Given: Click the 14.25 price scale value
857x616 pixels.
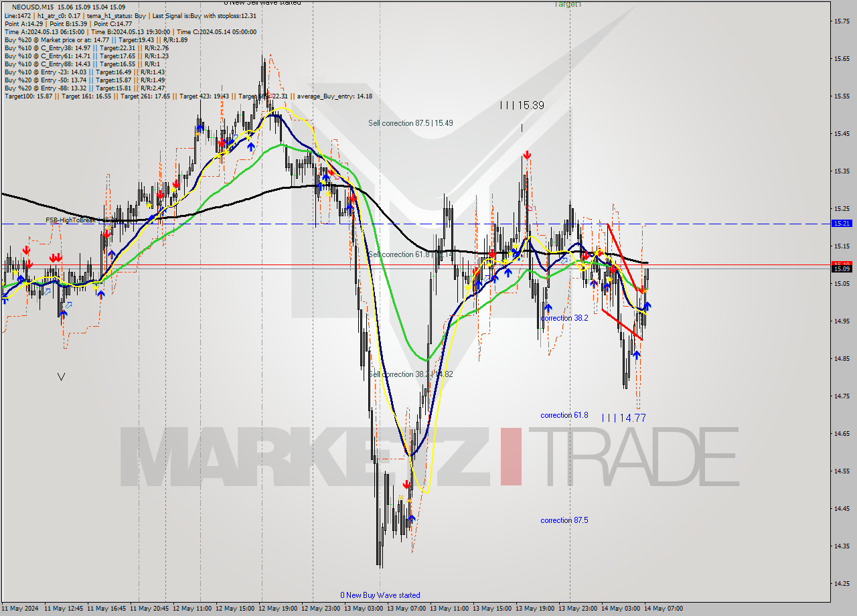Looking at the screenshot, I should [x=842, y=583].
